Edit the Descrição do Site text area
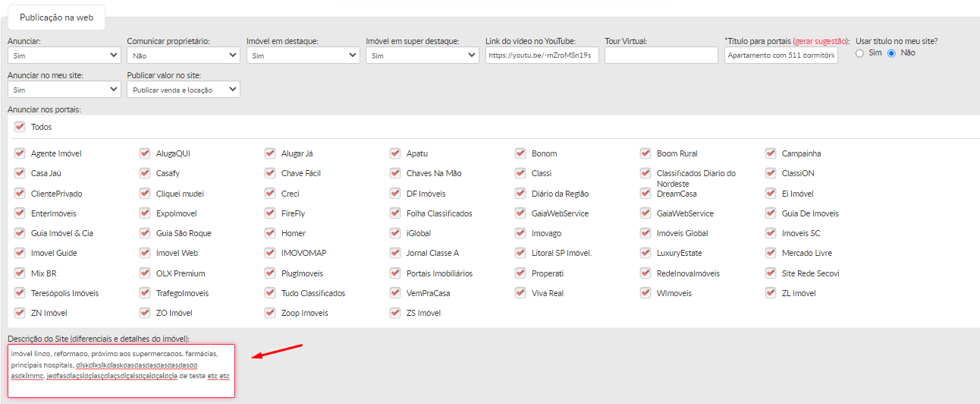The width and height of the screenshot is (980, 404). [x=121, y=371]
